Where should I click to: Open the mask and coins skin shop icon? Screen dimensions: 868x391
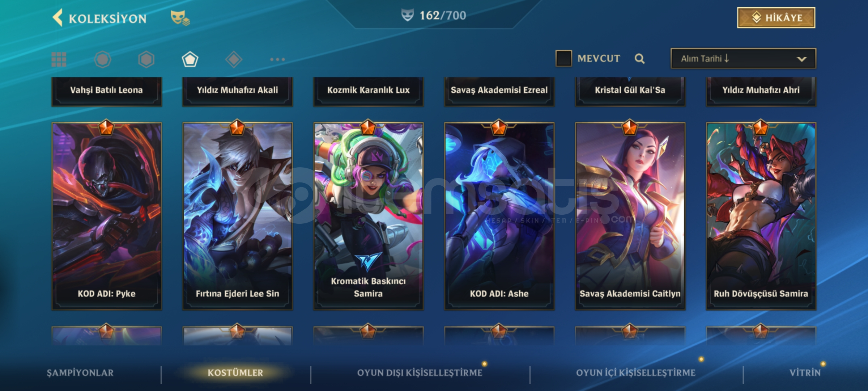(180, 18)
